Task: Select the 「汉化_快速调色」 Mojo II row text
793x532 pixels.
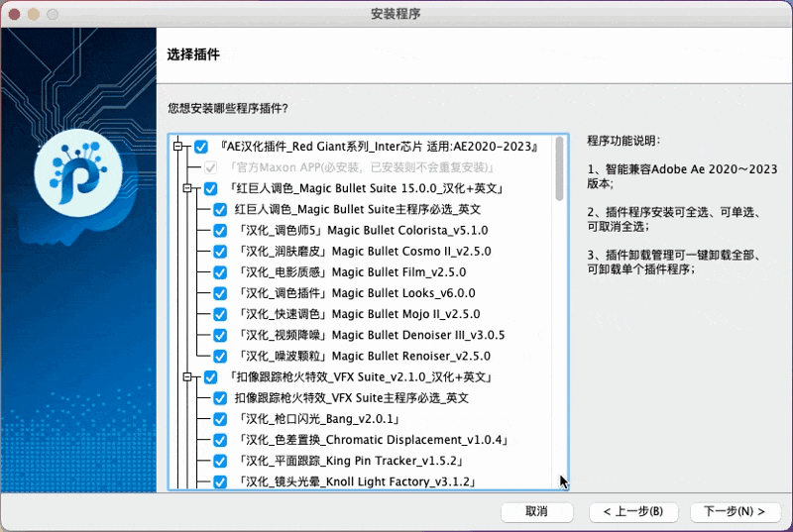Action: click(359, 314)
